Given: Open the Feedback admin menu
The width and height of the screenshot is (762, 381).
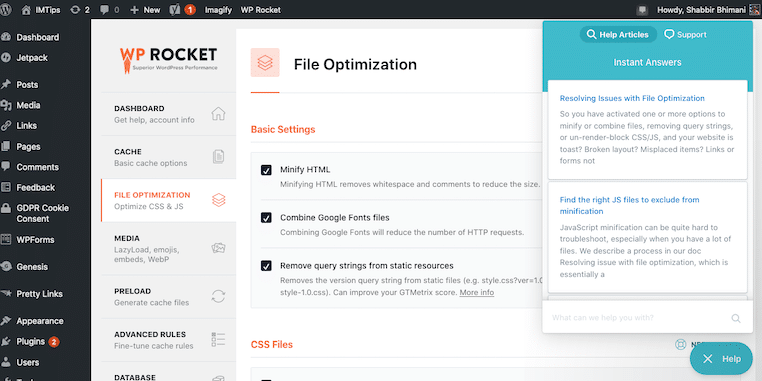Looking at the screenshot, I should point(35,187).
